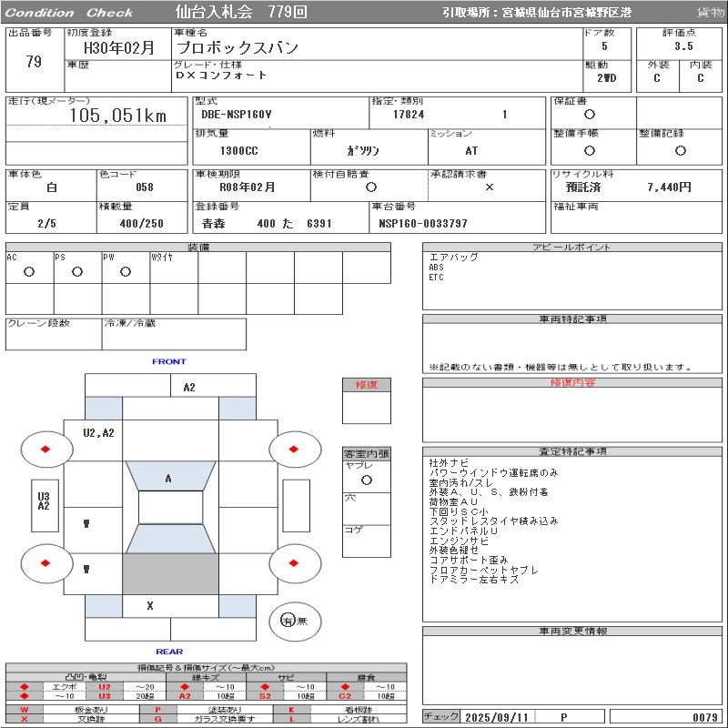Click first registration H30年02月

[x=119, y=47]
